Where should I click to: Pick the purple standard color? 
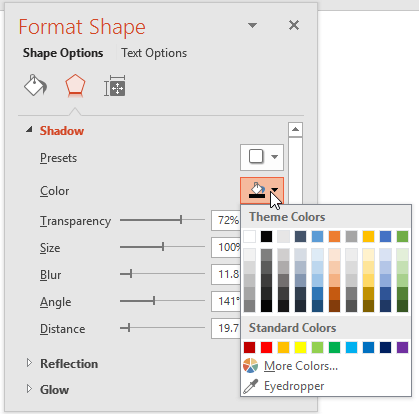[x=402, y=347]
